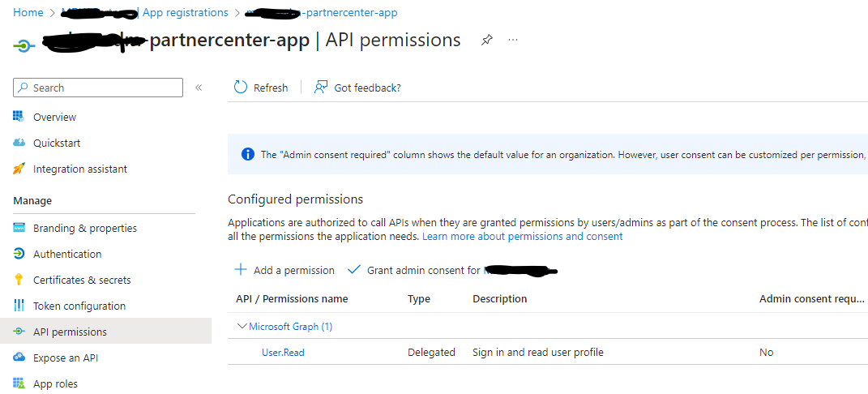Click Grant admin consent for tenant

462,270
